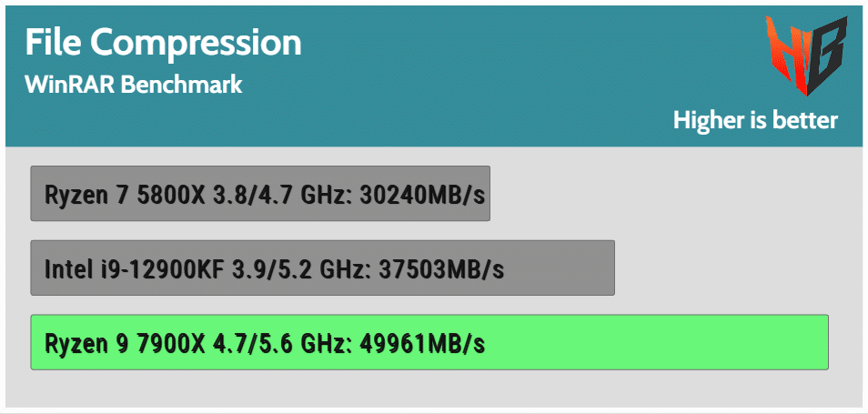
Task: Click the green Ryzen 9 7900X bar
Action: [429, 342]
